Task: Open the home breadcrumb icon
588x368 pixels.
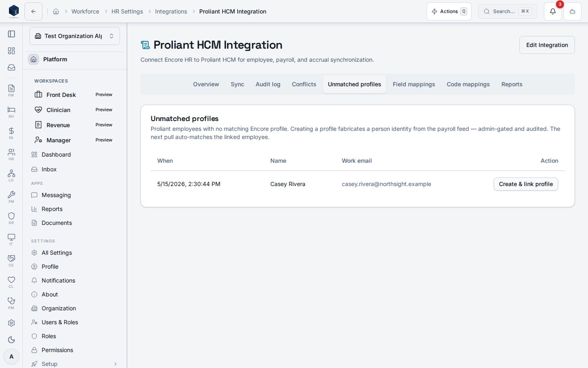Action: (56, 11)
